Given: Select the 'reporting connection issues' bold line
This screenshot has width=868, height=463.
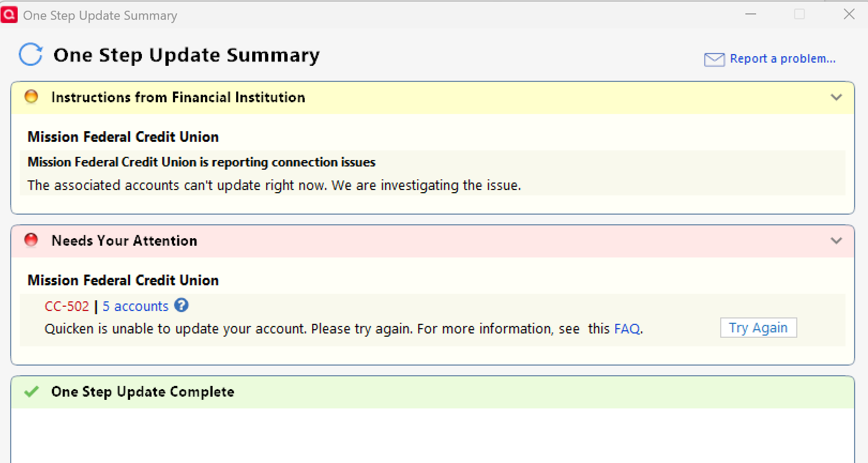Looking at the screenshot, I should [x=201, y=162].
